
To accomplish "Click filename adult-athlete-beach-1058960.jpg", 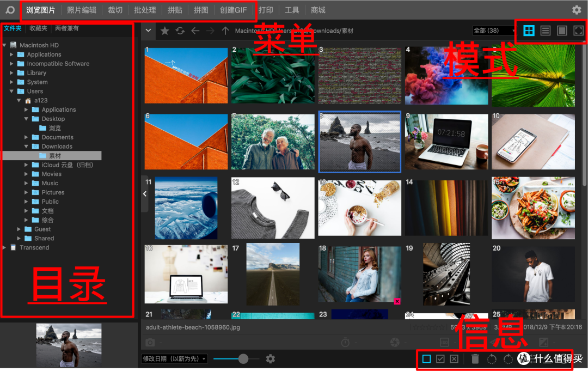I will [193, 327].
